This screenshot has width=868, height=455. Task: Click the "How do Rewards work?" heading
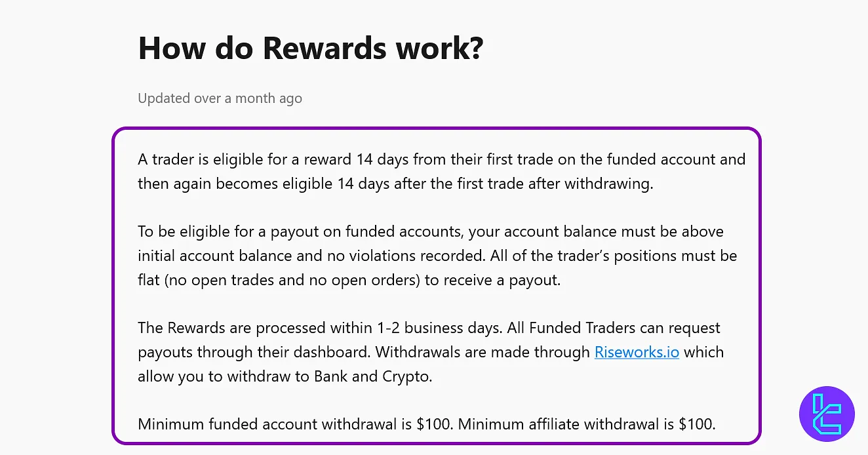(x=310, y=48)
